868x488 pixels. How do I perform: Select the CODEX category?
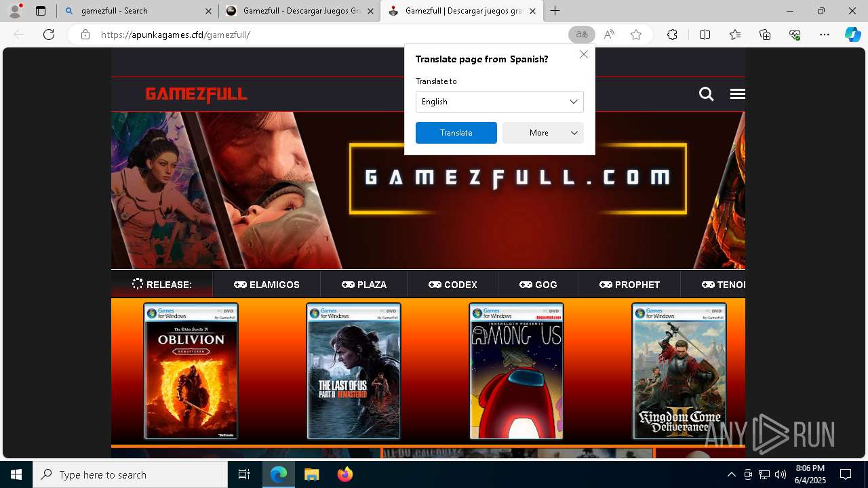click(x=453, y=285)
